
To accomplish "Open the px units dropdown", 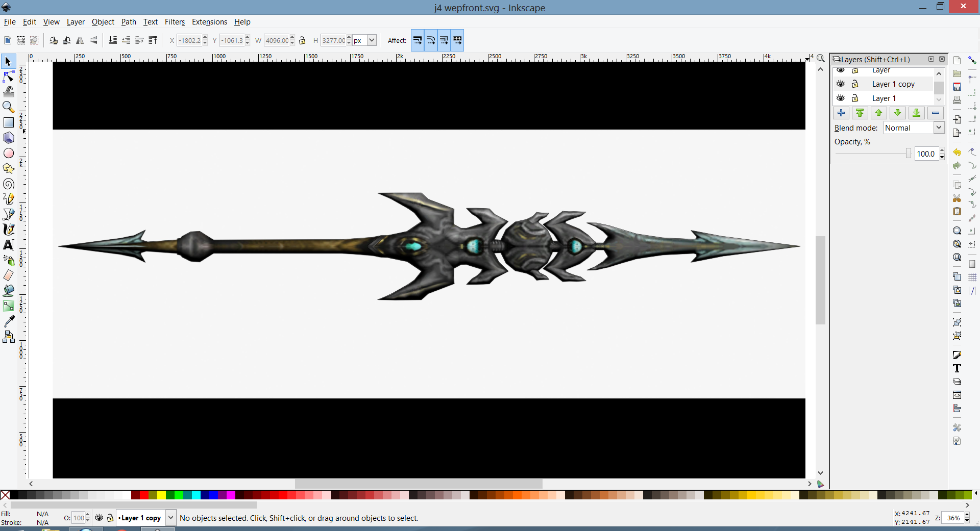I will 372,40.
